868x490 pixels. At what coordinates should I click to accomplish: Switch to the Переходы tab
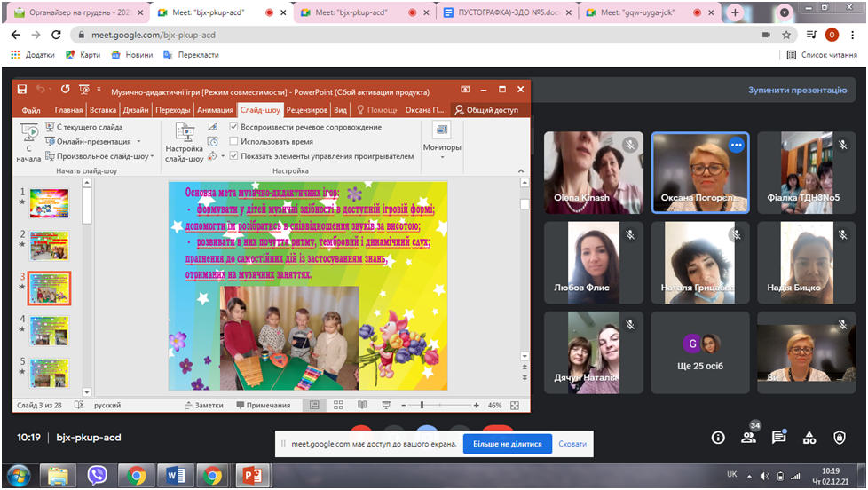pos(173,109)
